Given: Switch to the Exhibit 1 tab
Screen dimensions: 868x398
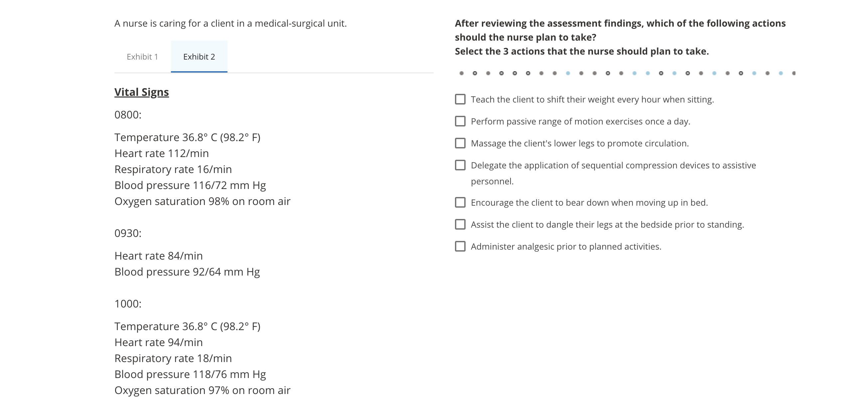Looking at the screenshot, I should pos(143,57).
